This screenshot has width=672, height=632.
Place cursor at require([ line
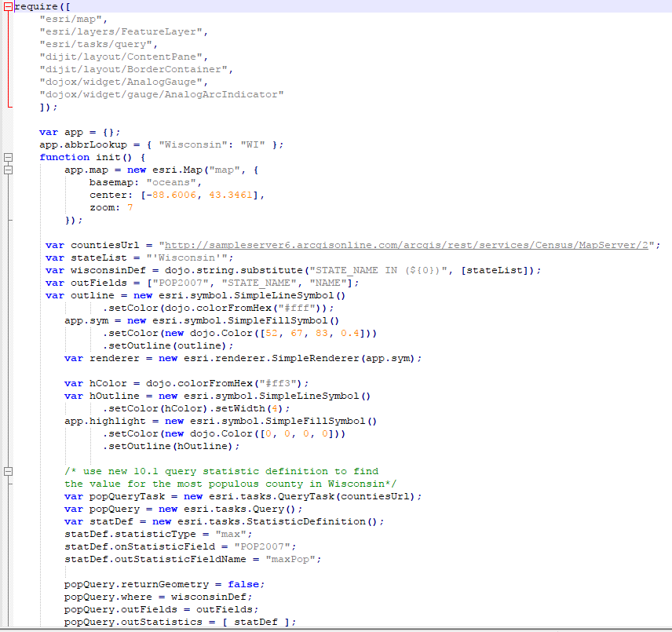click(x=42, y=6)
